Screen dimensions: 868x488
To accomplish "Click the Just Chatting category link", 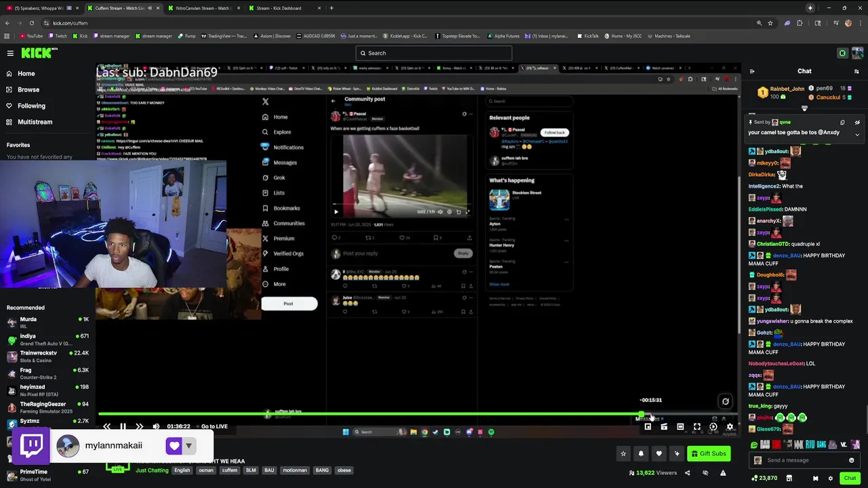I will (152, 470).
